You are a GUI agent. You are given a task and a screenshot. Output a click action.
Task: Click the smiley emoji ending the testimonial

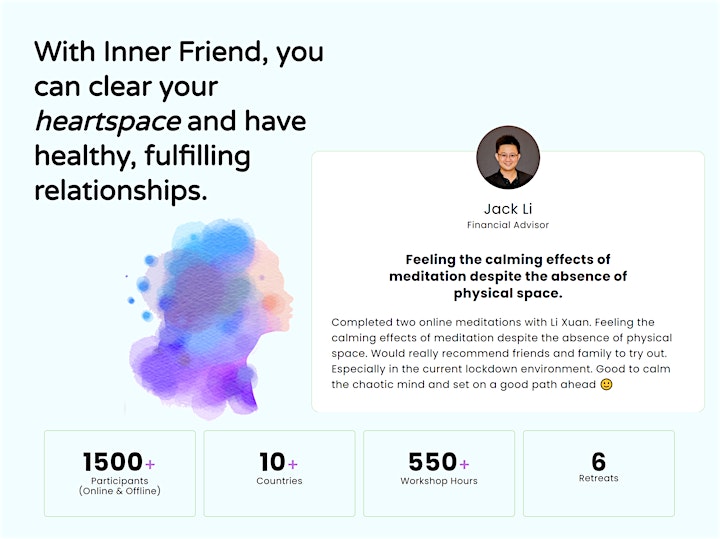[x=607, y=384]
